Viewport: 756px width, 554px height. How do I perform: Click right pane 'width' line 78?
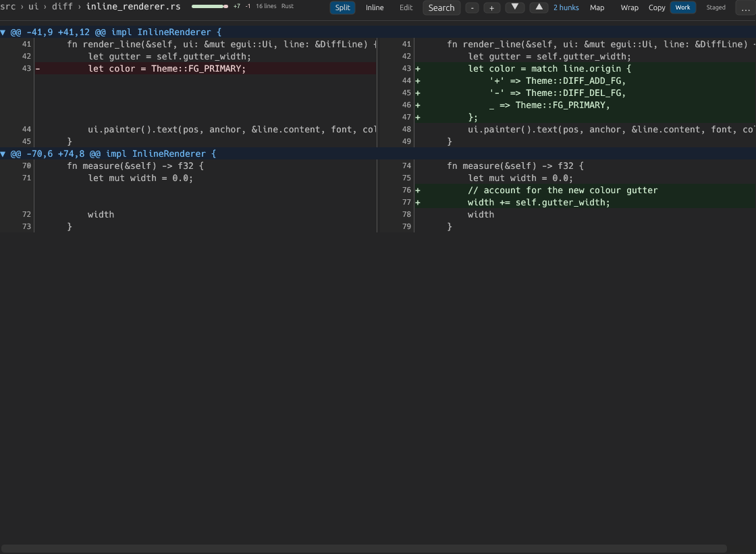point(481,215)
